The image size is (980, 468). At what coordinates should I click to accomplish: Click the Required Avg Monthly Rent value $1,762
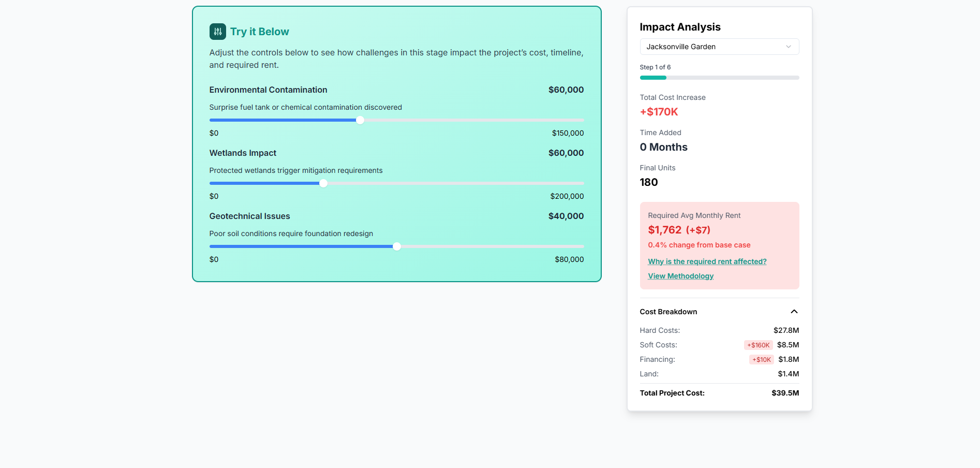click(665, 230)
